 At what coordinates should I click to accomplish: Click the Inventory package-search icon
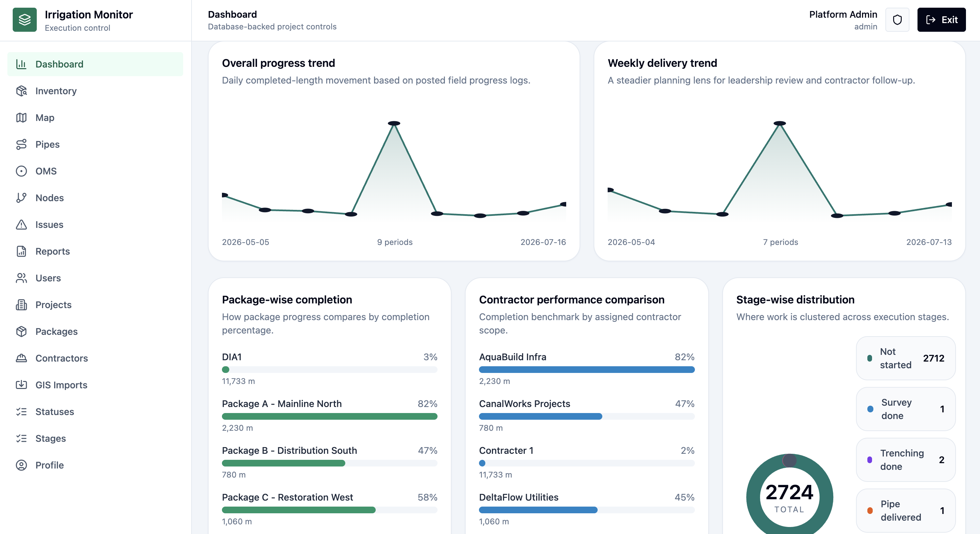[21, 91]
